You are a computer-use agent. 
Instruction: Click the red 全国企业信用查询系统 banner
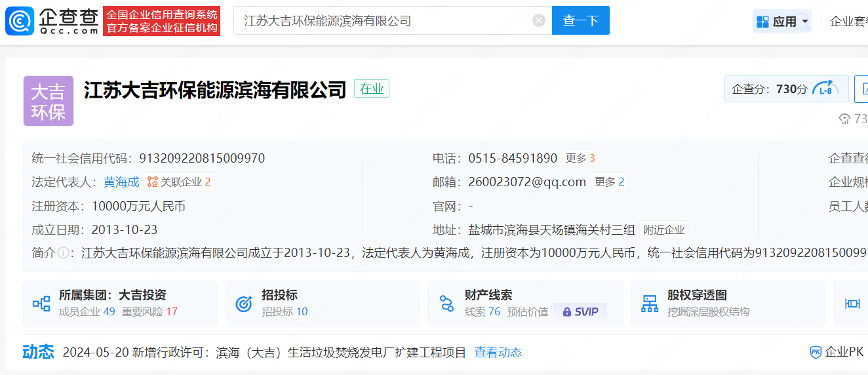click(x=161, y=21)
